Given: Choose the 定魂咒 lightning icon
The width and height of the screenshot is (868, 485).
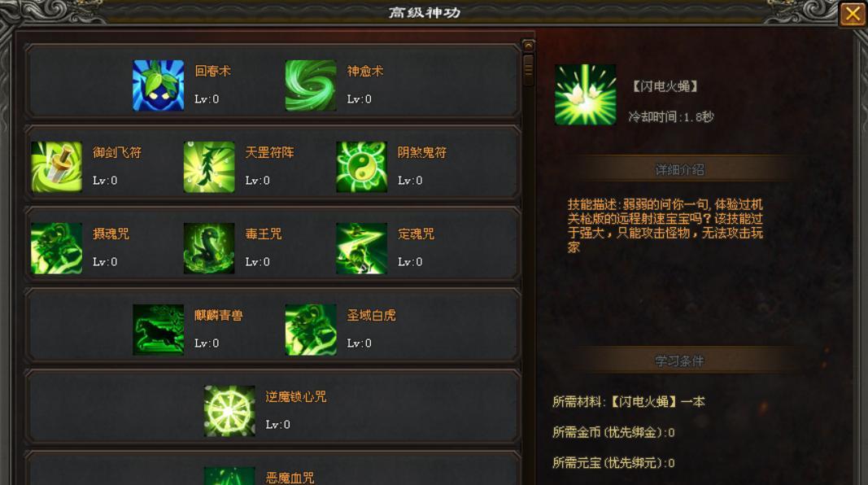Looking at the screenshot, I should [x=361, y=248].
